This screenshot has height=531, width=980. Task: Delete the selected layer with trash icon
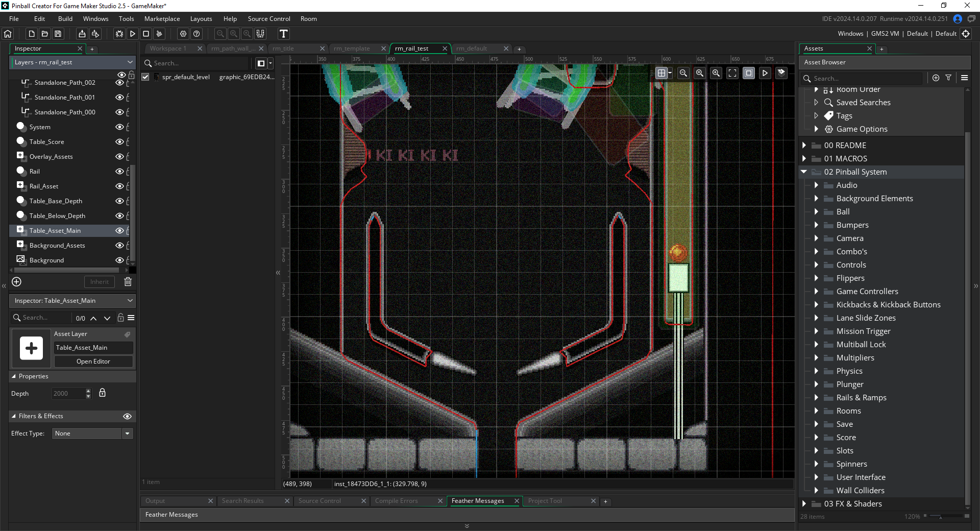click(128, 282)
